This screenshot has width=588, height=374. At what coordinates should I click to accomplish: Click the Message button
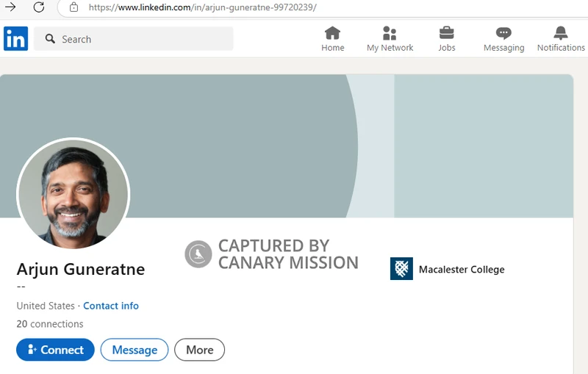click(135, 350)
